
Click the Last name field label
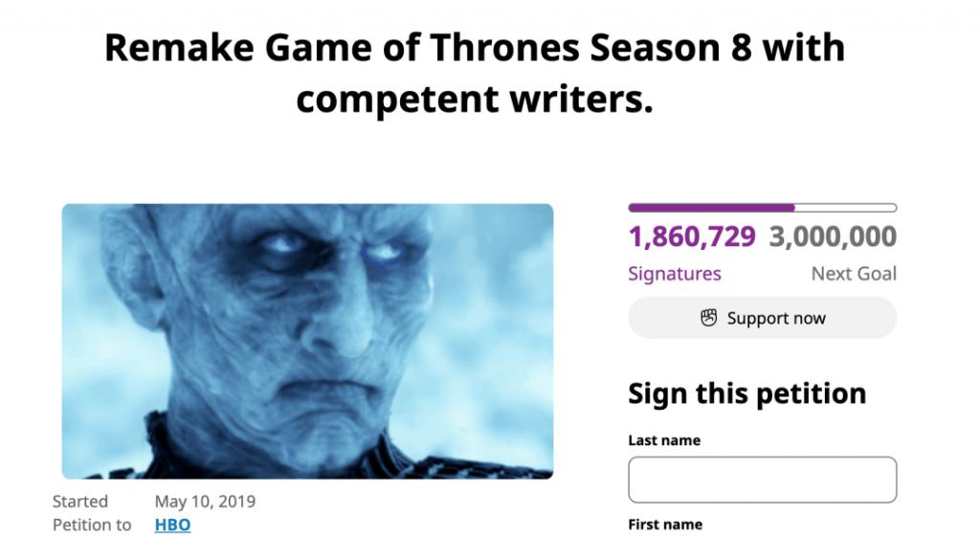click(664, 440)
